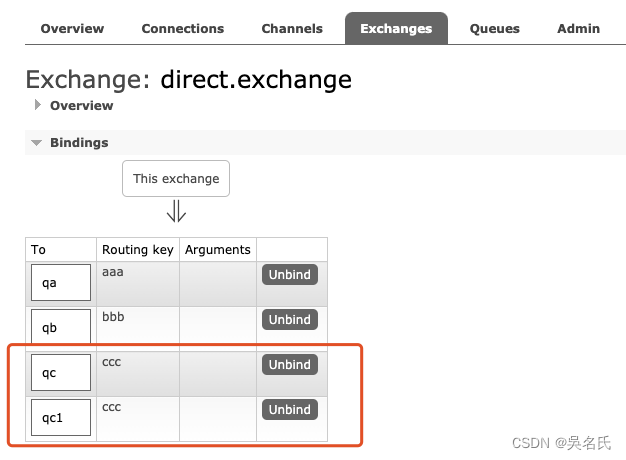The image size is (626, 460).
Task: Unbind the qc1 queue binding
Action: pos(290,410)
